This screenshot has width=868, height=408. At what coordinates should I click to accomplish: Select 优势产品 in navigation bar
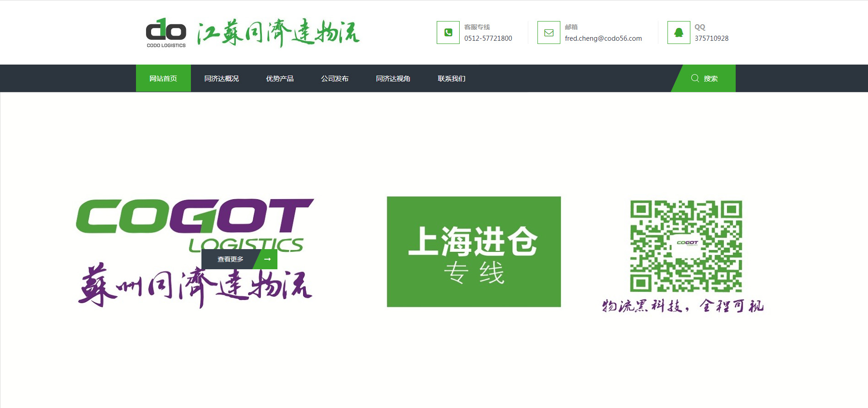pyautogui.click(x=280, y=78)
